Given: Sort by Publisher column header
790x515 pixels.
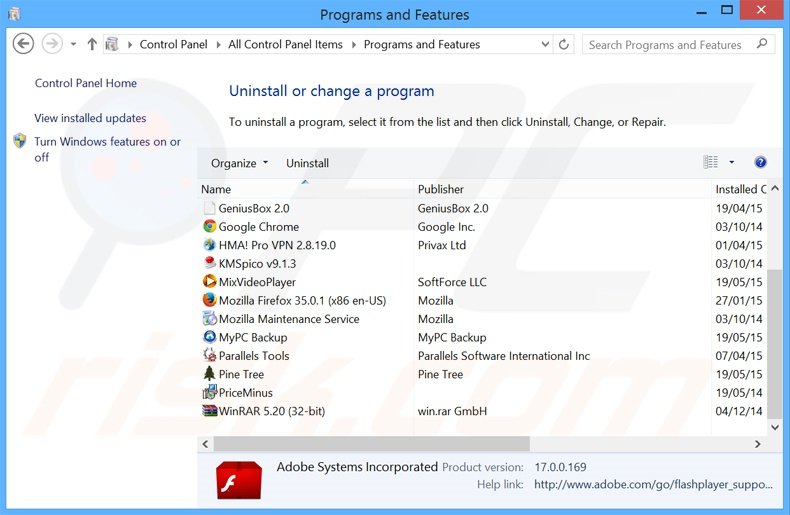Looking at the screenshot, I should tap(562, 189).
